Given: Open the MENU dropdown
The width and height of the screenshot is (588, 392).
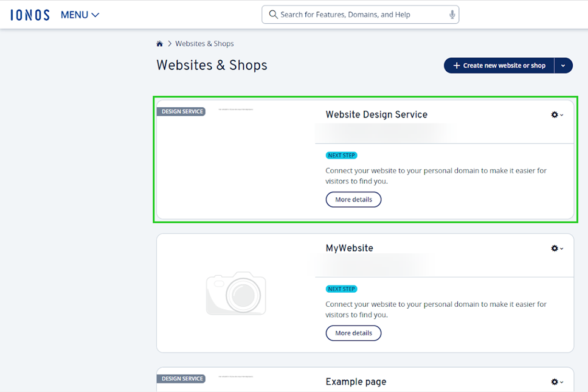Looking at the screenshot, I should (x=80, y=15).
